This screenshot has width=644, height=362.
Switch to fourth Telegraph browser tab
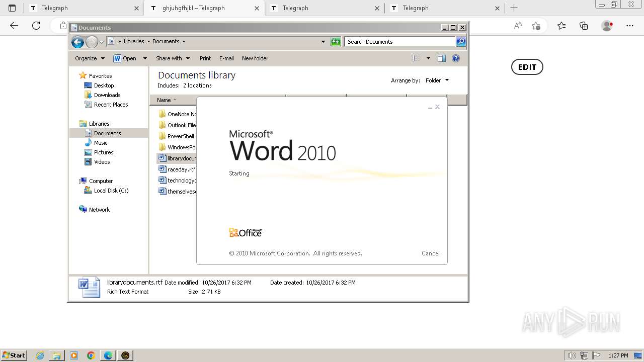pyautogui.click(x=445, y=8)
